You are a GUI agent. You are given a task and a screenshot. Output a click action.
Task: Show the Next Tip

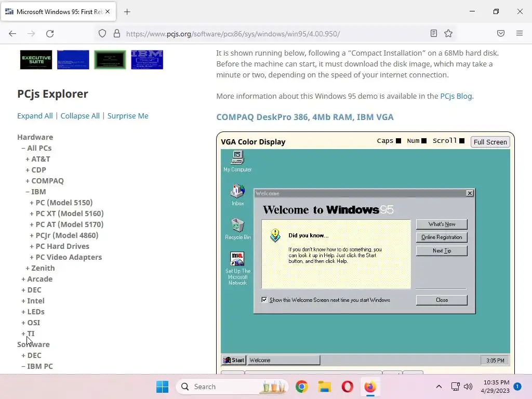click(442, 251)
